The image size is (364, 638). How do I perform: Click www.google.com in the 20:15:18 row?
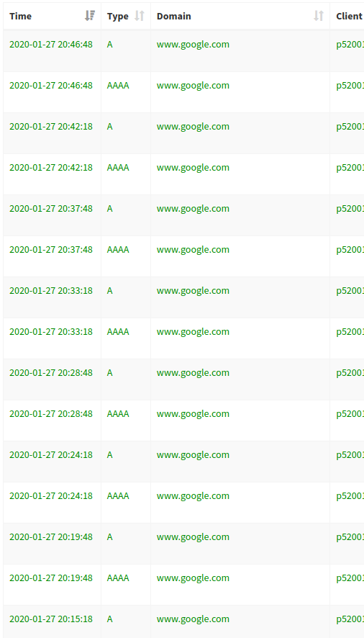point(193,619)
